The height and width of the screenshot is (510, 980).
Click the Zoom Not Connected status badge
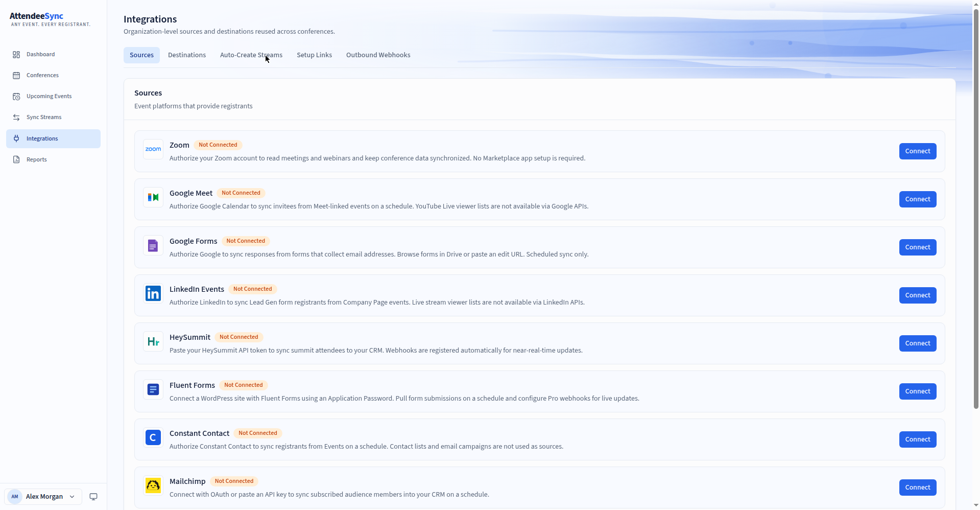(218, 145)
